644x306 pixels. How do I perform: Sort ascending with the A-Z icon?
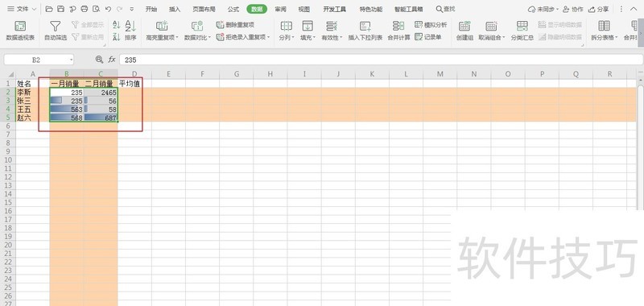coord(116,26)
